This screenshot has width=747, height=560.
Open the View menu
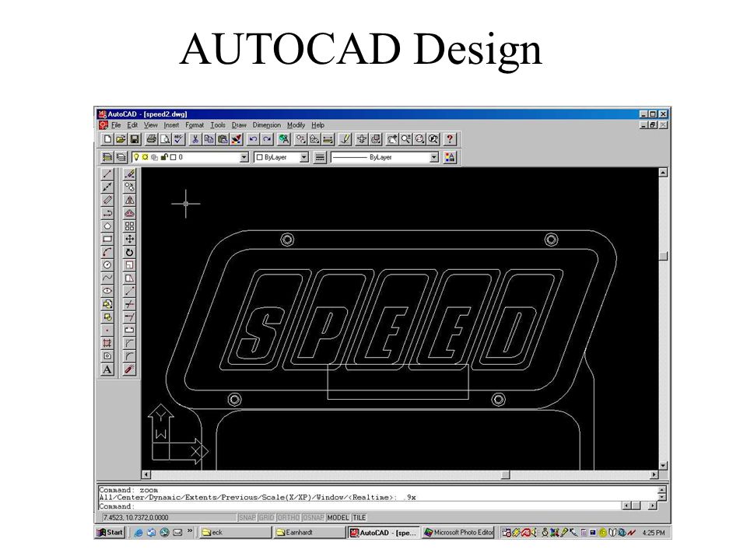click(150, 124)
